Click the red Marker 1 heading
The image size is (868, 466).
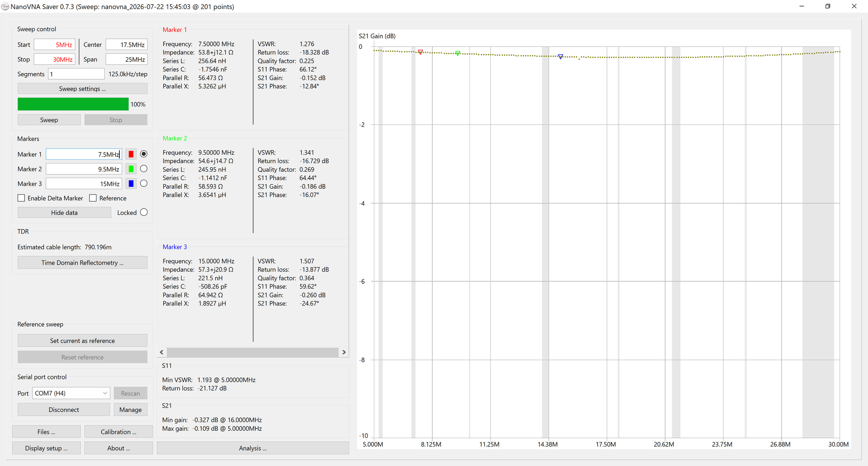pos(175,30)
